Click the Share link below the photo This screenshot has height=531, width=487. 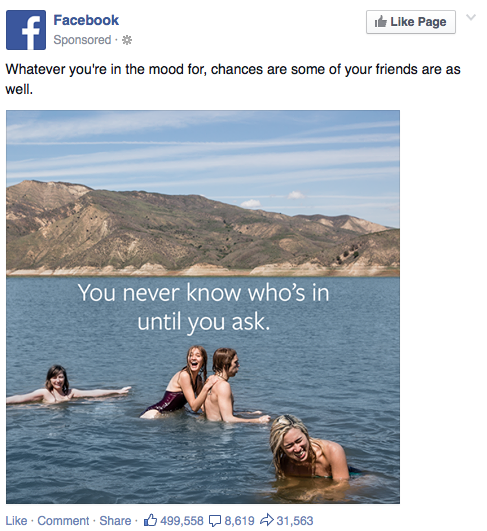(115, 521)
